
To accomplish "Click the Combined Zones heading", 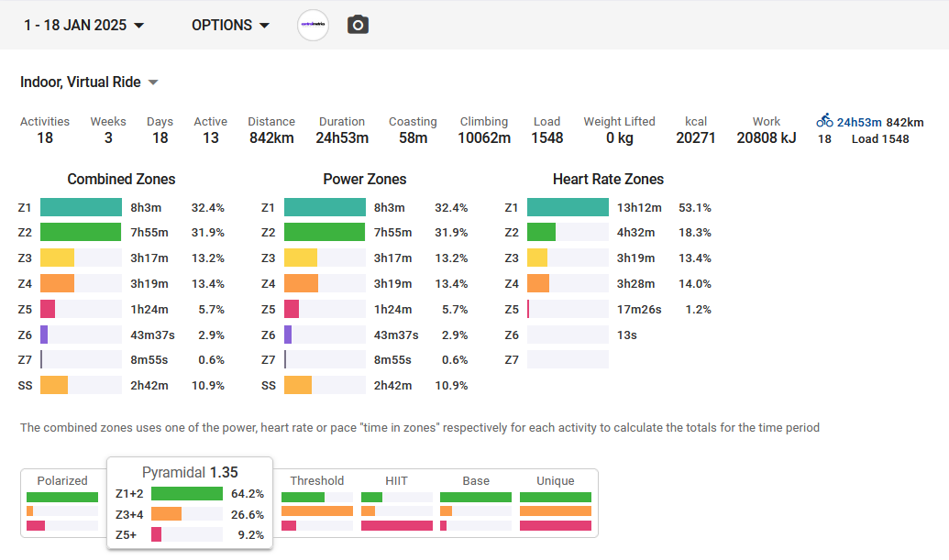I will coord(121,180).
